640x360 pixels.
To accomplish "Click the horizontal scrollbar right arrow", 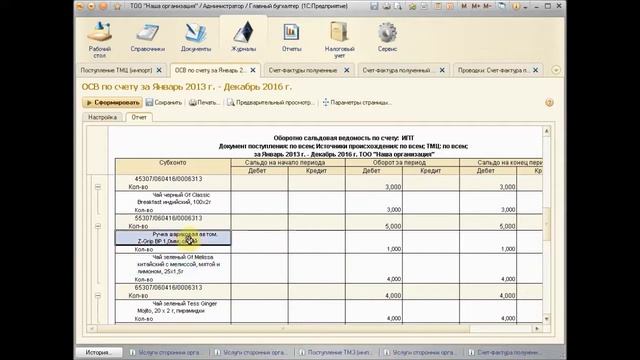I will pos(537,329).
